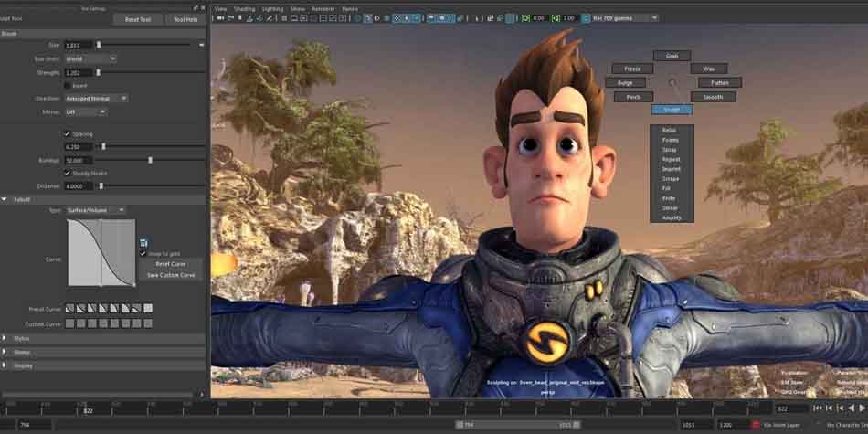
Task: Click the Strength slider handle
Action: 99,72
